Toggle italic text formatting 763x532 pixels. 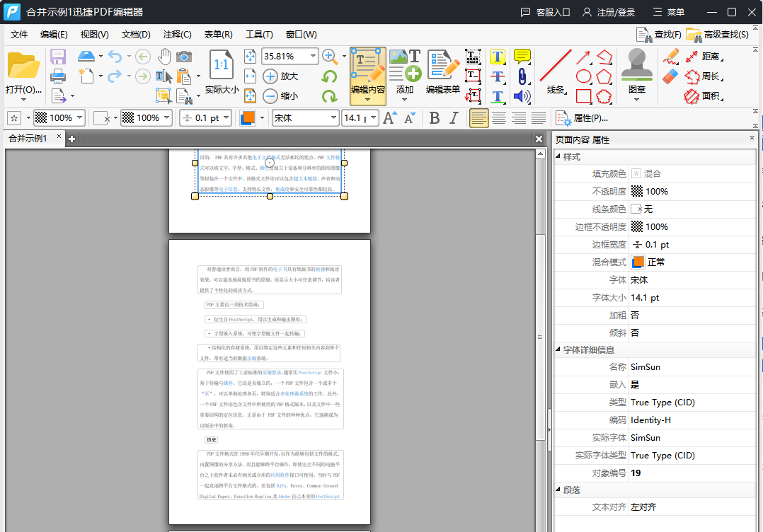point(454,118)
